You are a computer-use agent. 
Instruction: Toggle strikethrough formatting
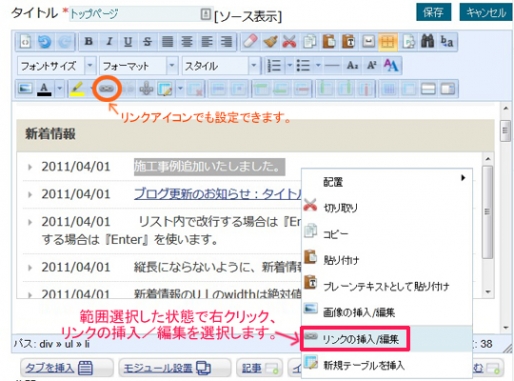tap(147, 42)
